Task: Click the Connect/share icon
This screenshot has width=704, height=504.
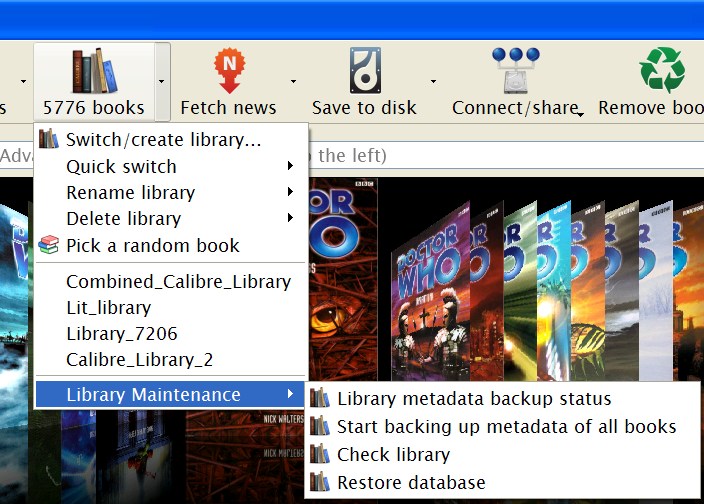Action: [x=515, y=70]
